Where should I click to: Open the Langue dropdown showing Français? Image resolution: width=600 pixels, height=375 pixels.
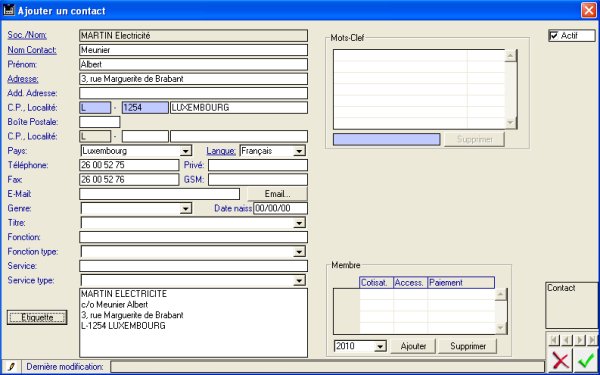click(298, 151)
